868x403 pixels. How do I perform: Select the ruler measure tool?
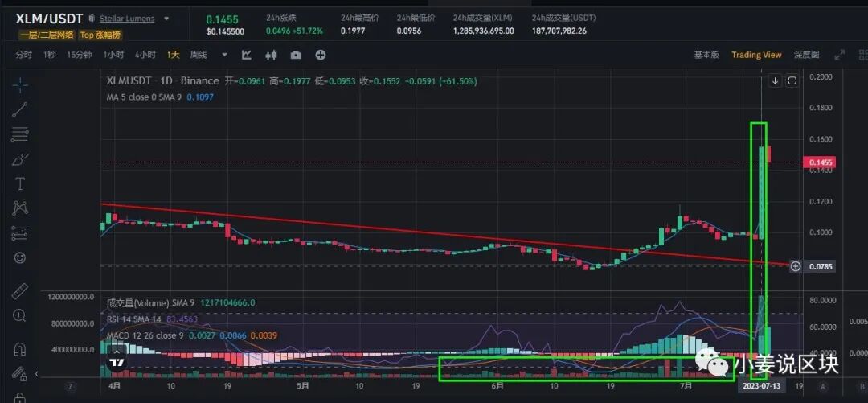tap(20, 291)
